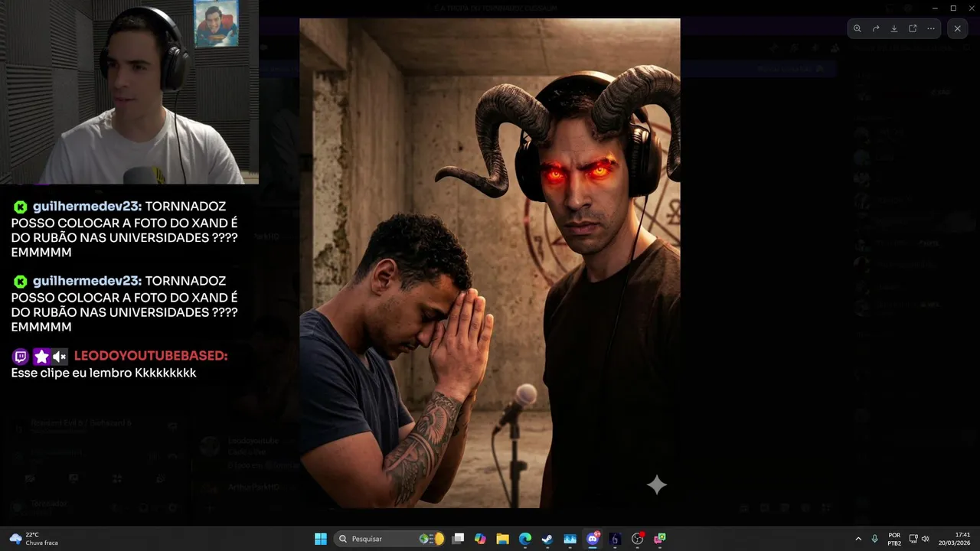The image size is (980, 551).
Task: Launch Copilot from the taskbar
Action: point(480,539)
